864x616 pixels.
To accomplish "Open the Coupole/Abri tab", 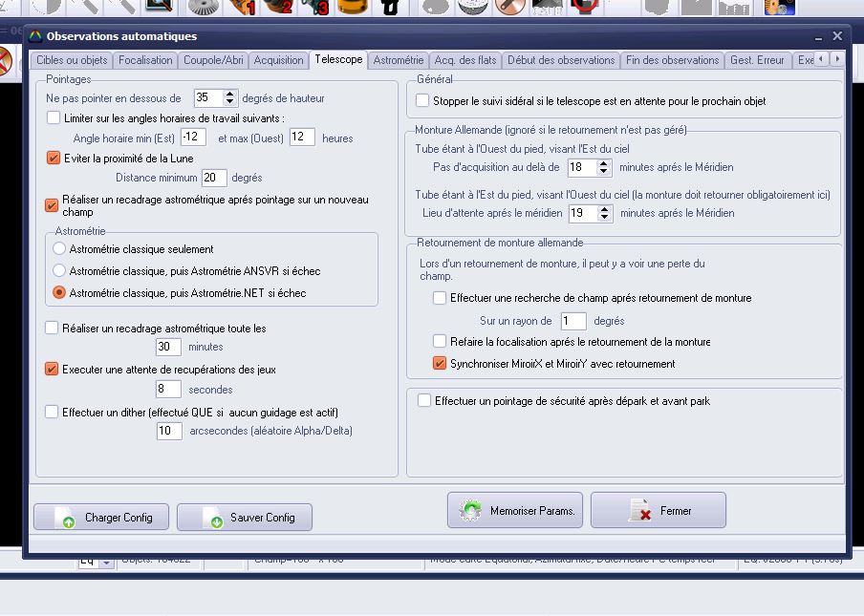I will [x=214, y=60].
